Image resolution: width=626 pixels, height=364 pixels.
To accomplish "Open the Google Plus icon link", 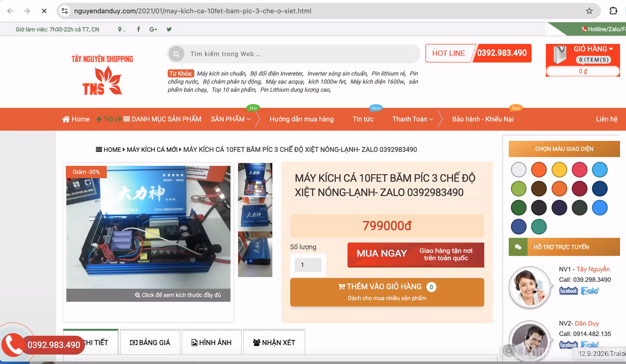I will pos(153,29).
